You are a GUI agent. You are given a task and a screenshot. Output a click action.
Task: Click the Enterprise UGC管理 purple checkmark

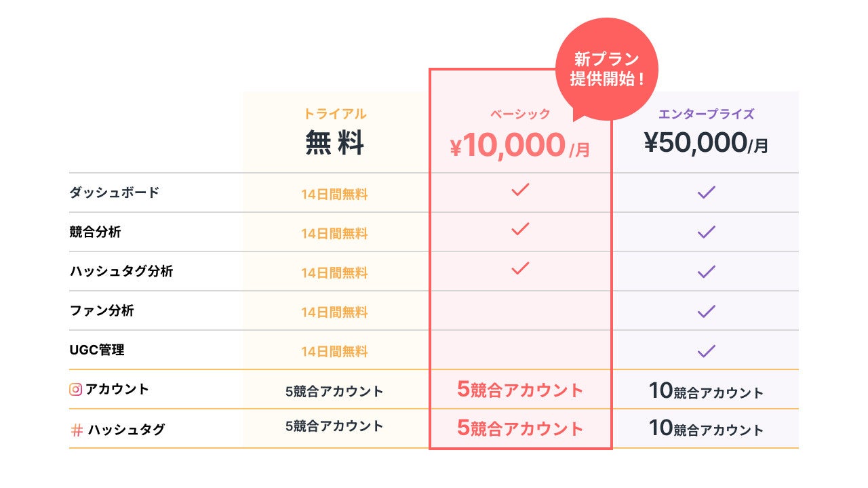pyautogui.click(x=707, y=351)
